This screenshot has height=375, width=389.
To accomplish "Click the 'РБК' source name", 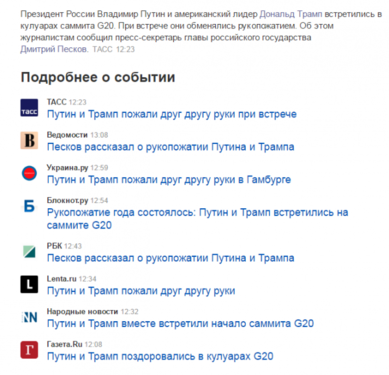I will (x=54, y=246).
